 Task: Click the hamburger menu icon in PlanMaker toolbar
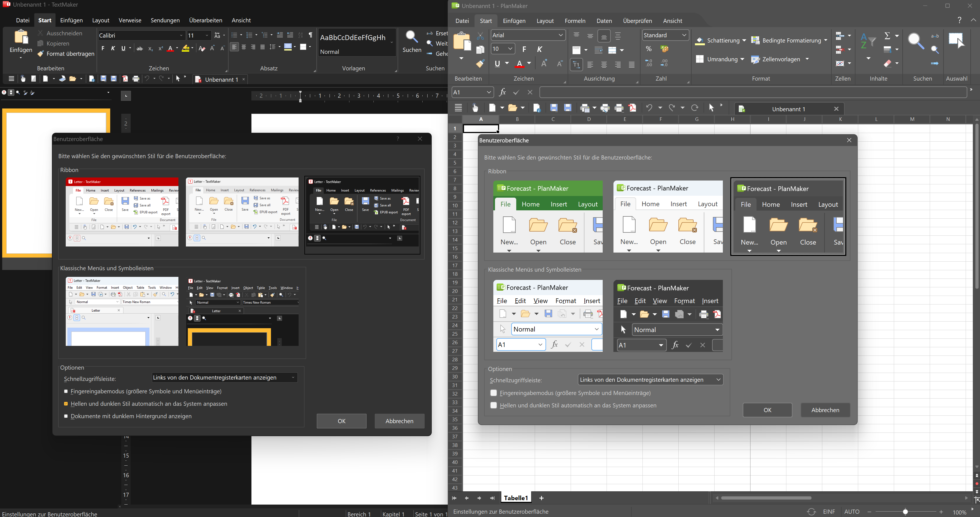coord(459,108)
